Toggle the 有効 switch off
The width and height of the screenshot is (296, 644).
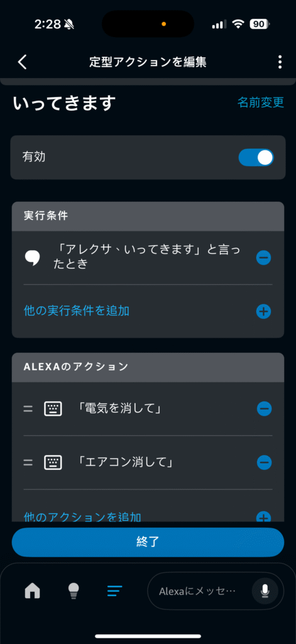256,158
